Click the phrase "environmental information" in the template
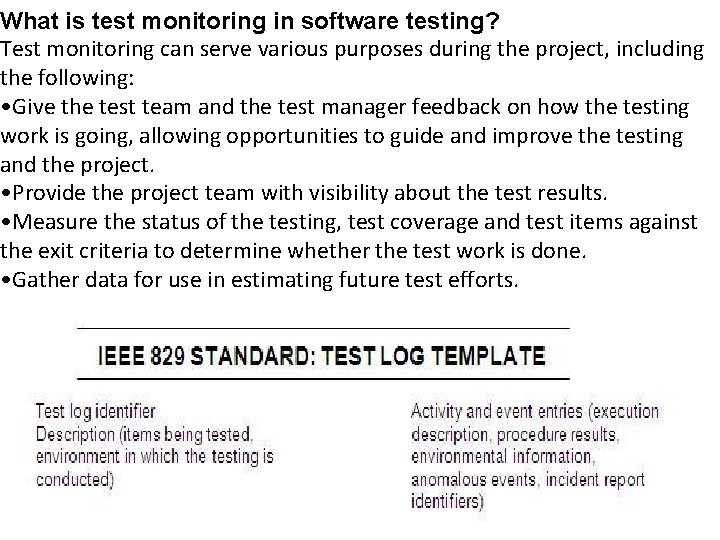The image size is (720, 540). pyautogui.click(x=502, y=457)
